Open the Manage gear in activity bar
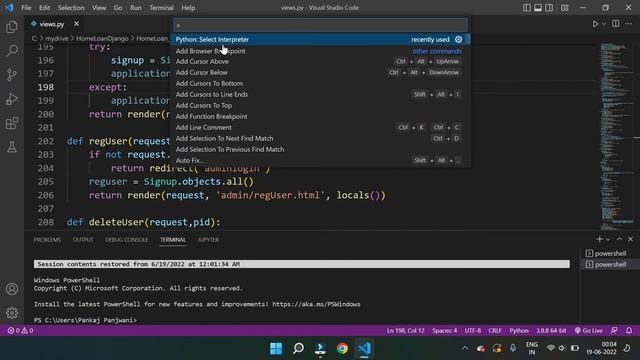The width and height of the screenshot is (640, 360). coord(12,313)
